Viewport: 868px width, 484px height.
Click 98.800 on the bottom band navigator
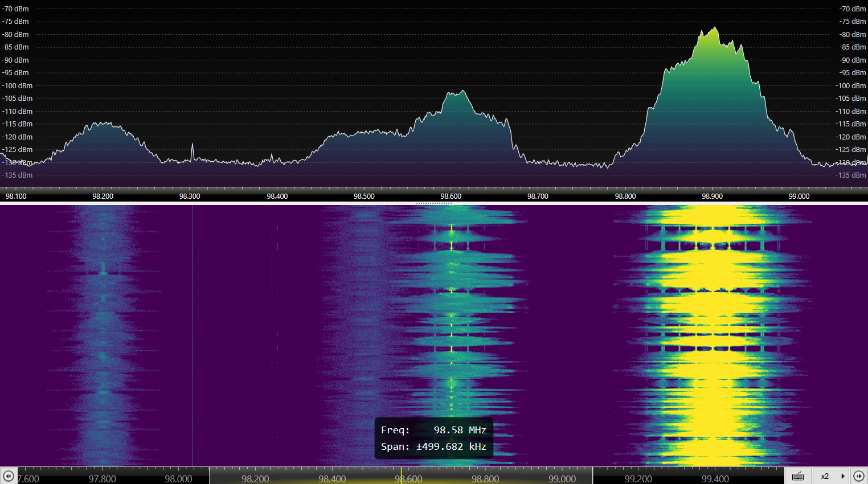(x=485, y=479)
